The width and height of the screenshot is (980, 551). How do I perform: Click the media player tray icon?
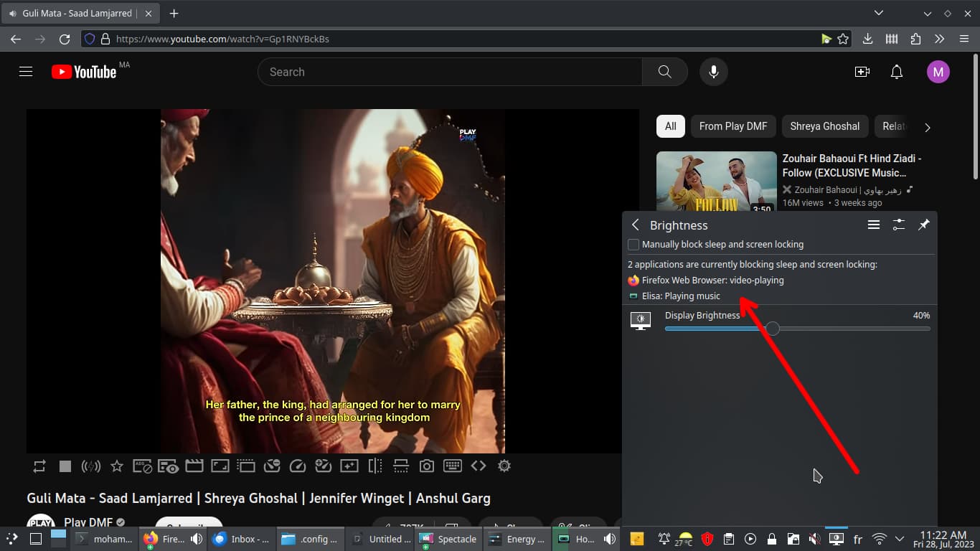coord(750,539)
